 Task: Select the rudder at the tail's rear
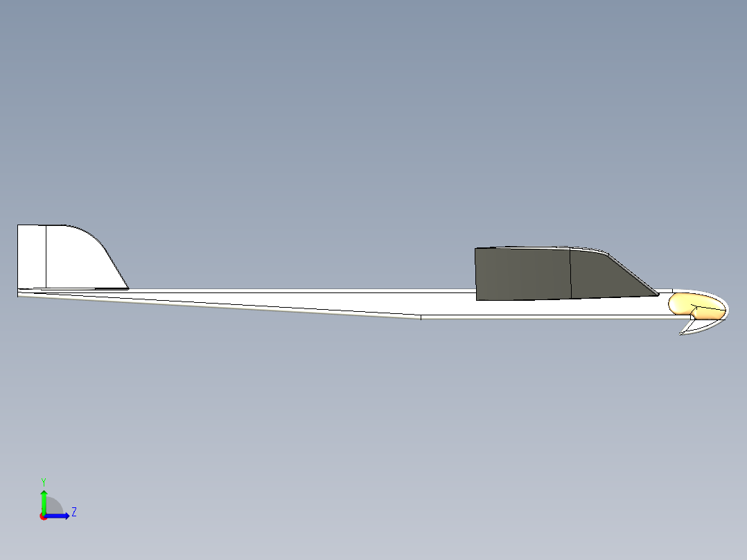pos(31,256)
